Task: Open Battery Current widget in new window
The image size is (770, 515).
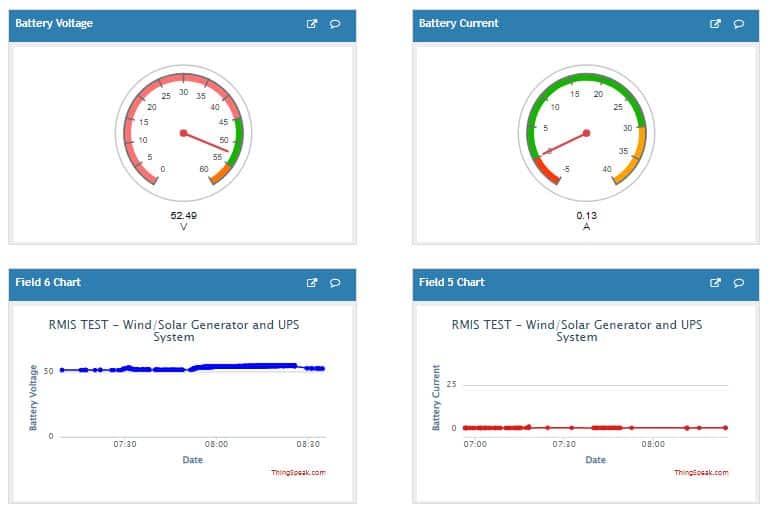Action: click(715, 24)
